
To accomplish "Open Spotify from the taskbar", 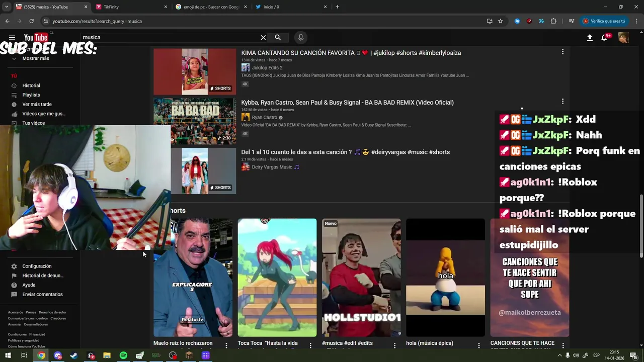I will point(123,355).
